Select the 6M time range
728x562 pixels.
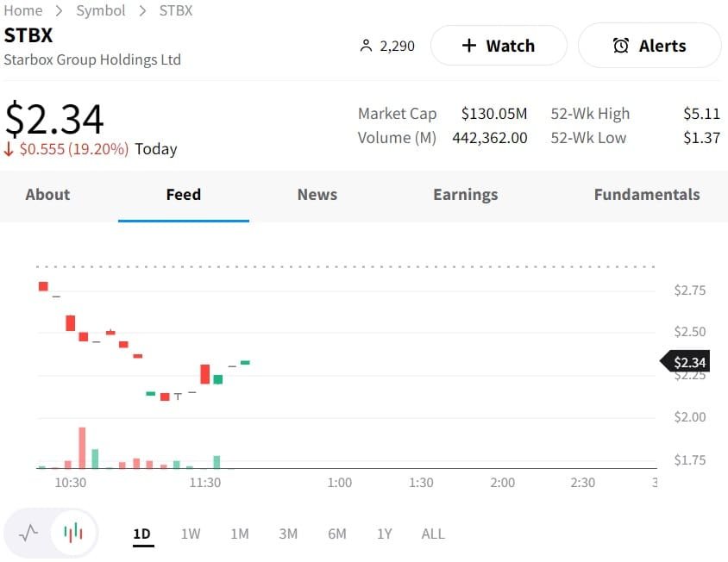[x=337, y=534]
